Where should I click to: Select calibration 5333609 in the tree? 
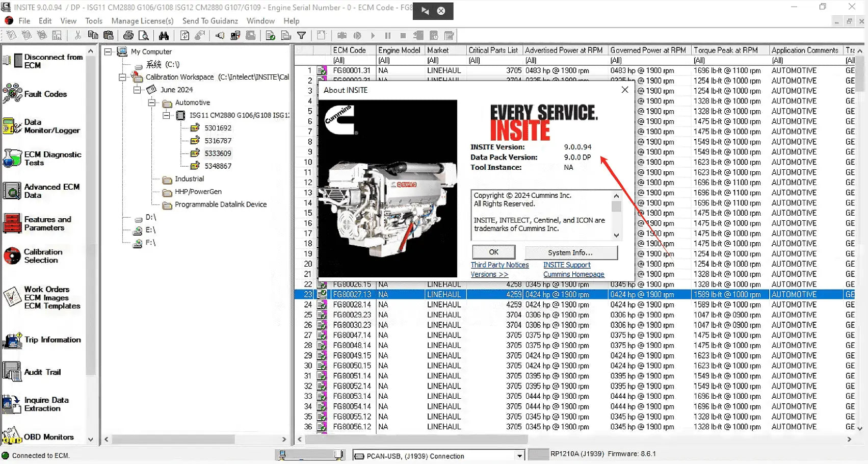click(x=218, y=153)
